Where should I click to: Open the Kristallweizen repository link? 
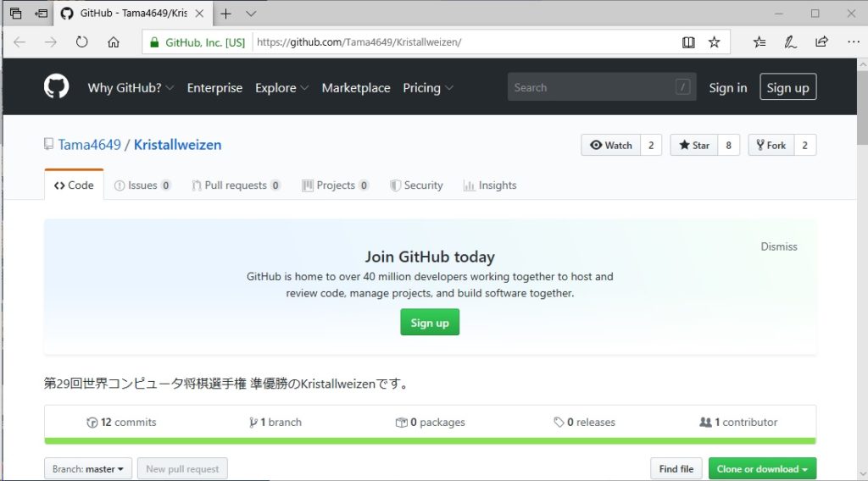click(x=178, y=145)
